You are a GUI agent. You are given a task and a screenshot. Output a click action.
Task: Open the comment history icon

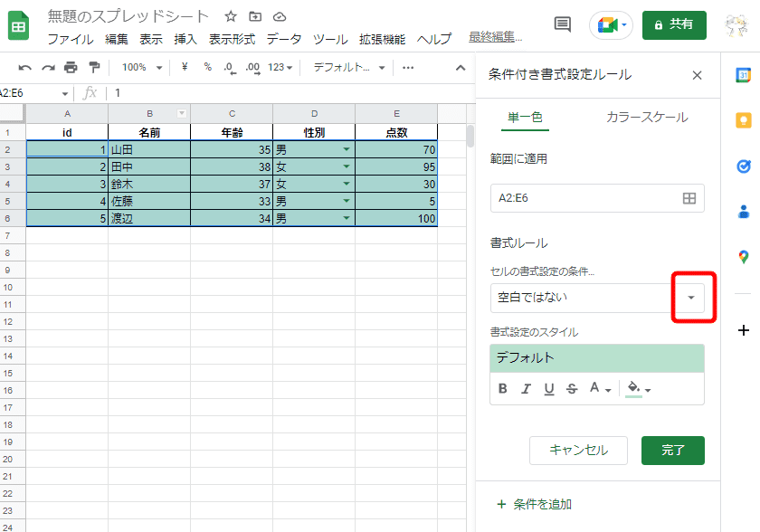[x=562, y=25]
